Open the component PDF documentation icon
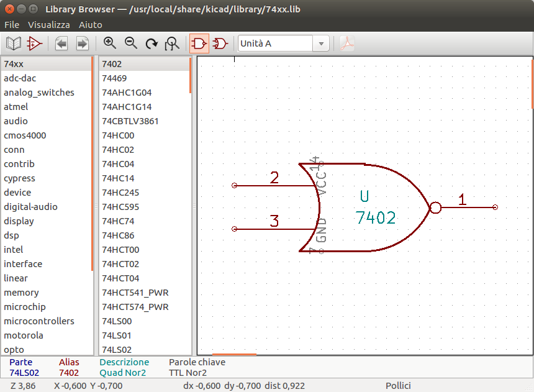This screenshot has width=534, height=392. point(347,43)
